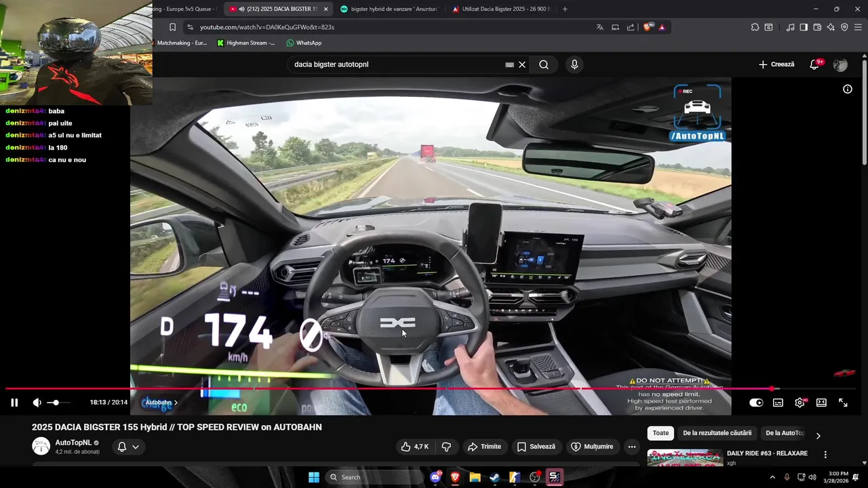
Task: Open the YouTube account avatar menu
Action: [x=840, y=64]
